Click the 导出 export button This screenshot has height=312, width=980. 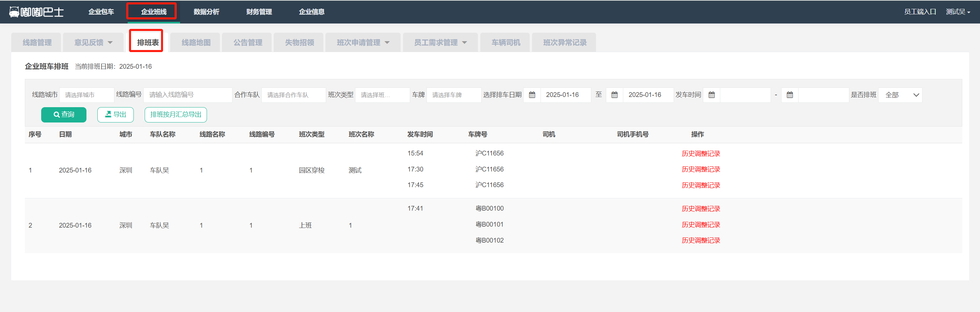[x=115, y=115]
